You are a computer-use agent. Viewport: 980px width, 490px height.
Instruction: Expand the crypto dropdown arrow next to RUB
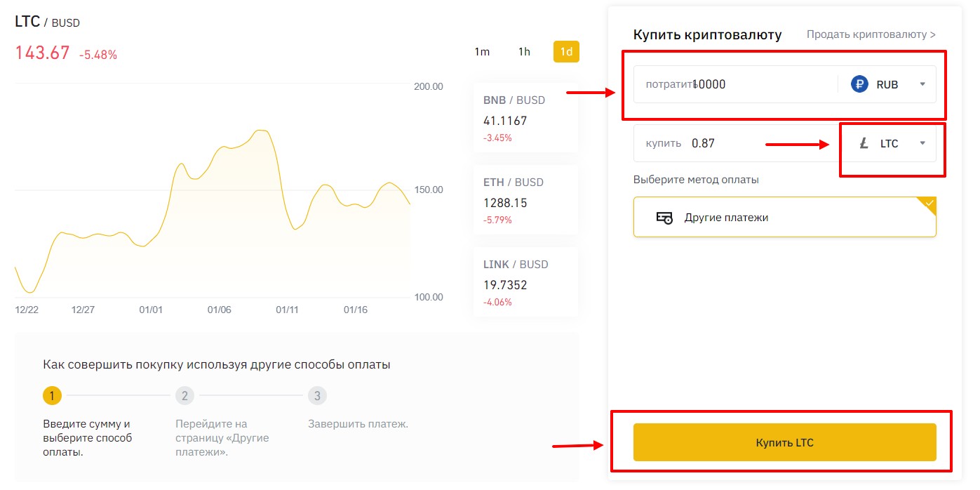coord(922,84)
